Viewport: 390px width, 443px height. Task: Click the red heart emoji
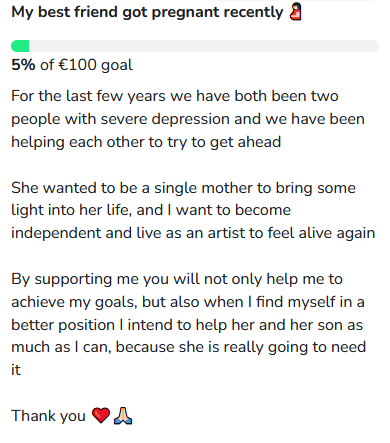101,415
